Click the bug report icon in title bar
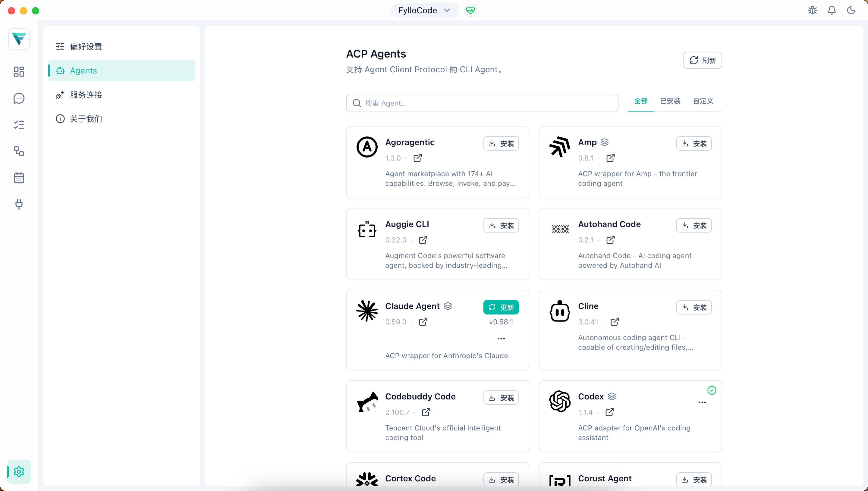 [x=812, y=10]
